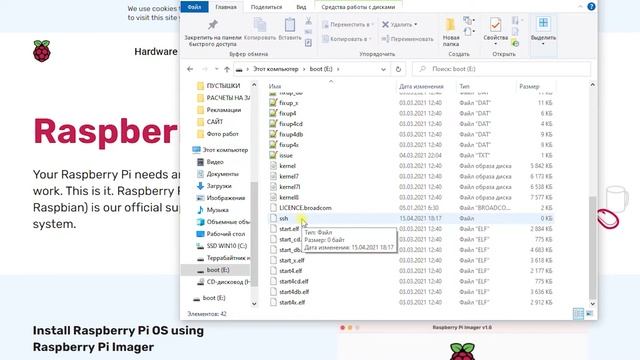This screenshot has width=640, height=360.
Task: Click the Новая папка icon
Action: 451,25
